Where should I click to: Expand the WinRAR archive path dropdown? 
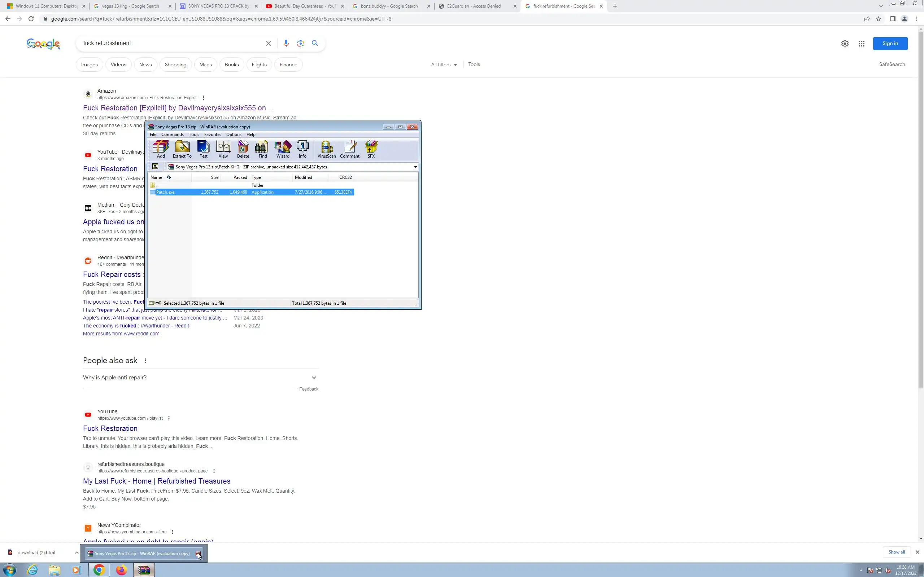(415, 167)
